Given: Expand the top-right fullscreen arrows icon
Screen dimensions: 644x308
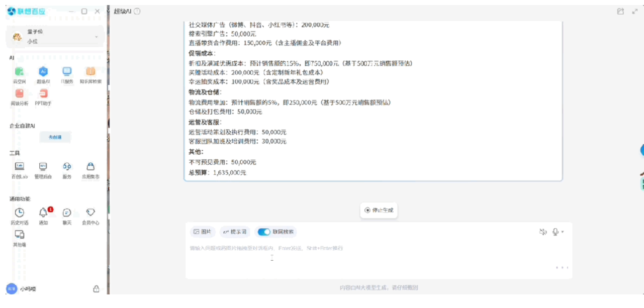Looking at the screenshot, I should tap(635, 11).
